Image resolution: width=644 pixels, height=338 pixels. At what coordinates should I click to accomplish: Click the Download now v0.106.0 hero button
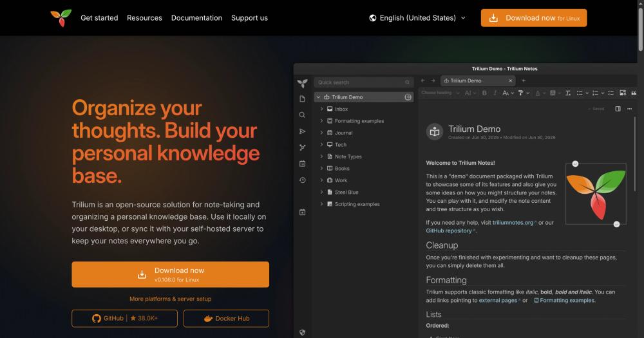coord(171,274)
